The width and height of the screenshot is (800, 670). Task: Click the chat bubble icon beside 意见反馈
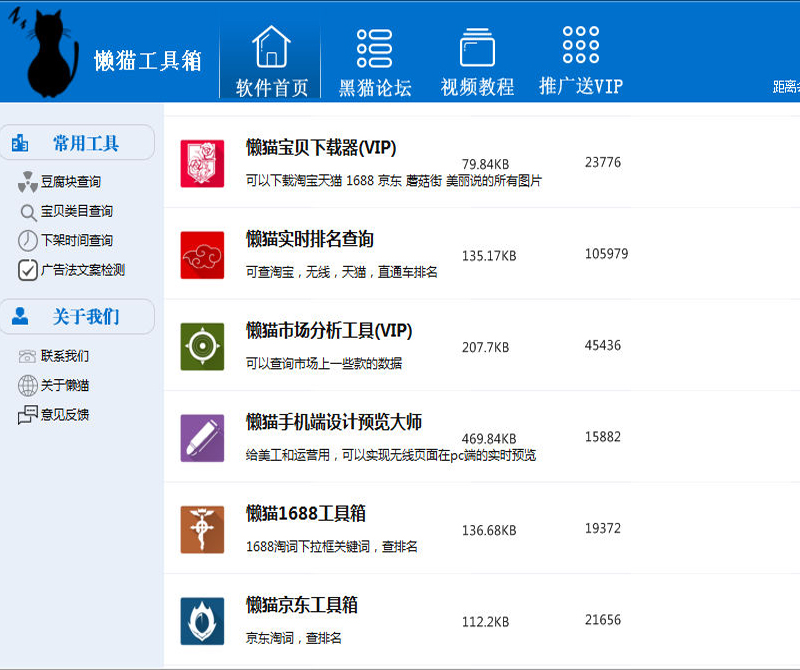[x=28, y=415]
